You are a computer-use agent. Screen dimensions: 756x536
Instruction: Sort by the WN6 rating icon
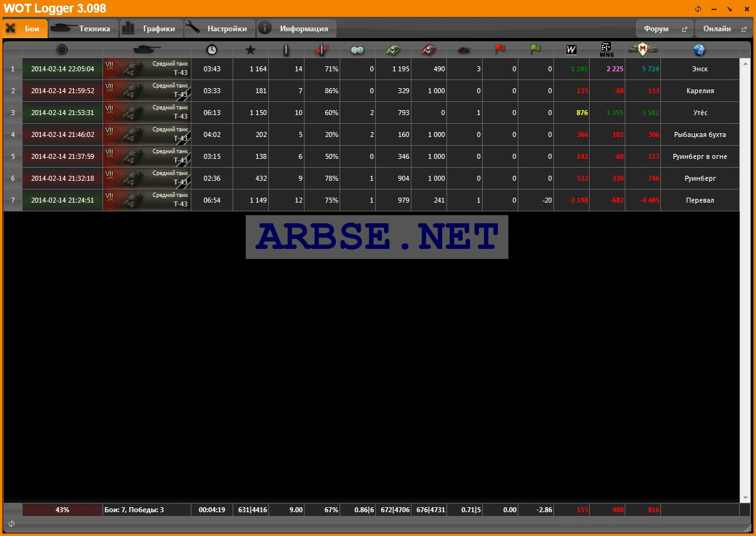pyautogui.click(x=607, y=50)
